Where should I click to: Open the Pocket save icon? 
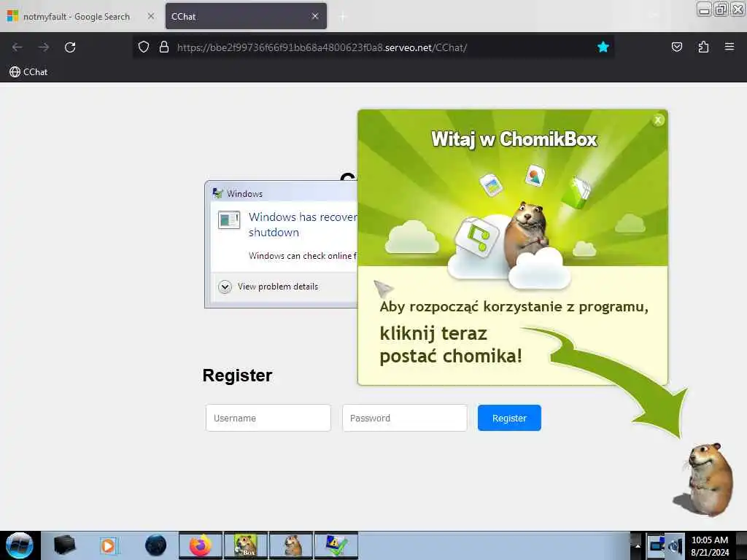pos(676,47)
